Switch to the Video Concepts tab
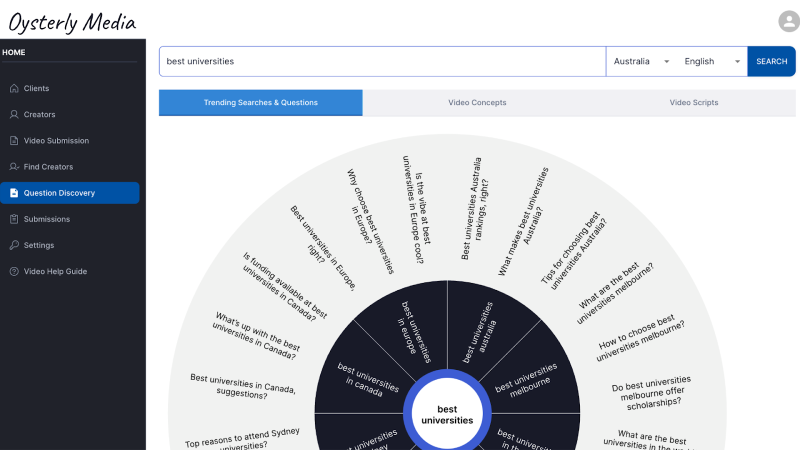This screenshot has width=800, height=450. 476,102
